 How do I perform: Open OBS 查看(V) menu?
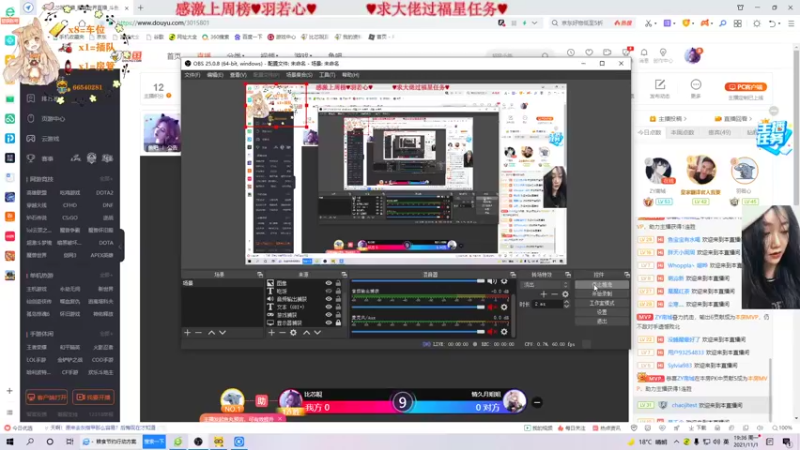[238, 75]
